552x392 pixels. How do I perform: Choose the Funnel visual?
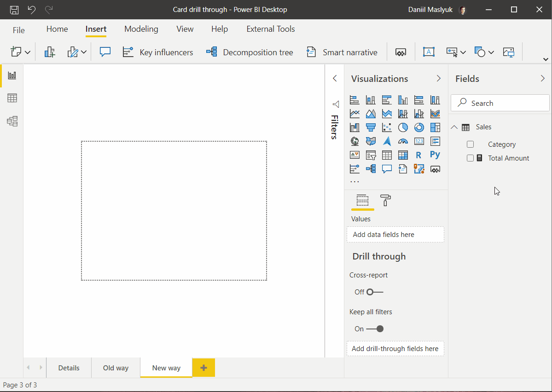pyautogui.click(x=371, y=127)
